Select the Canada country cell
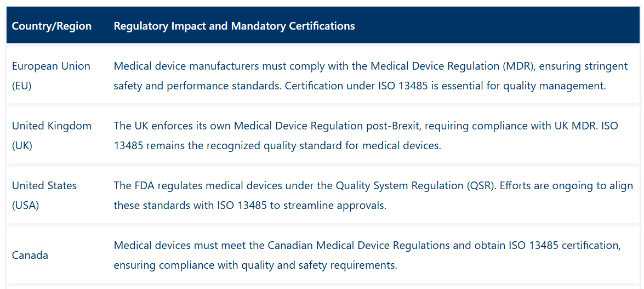 tap(30, 256)
